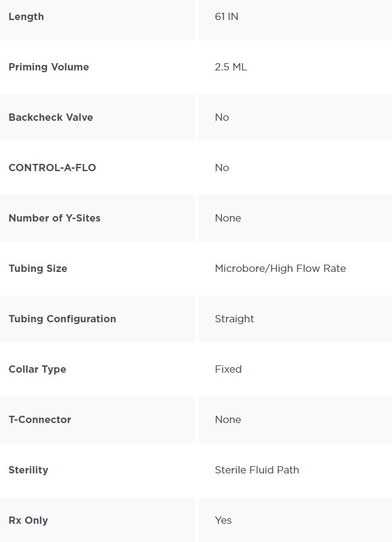Image resolution: width=392 pixels, height=542 pixels.
Task: Click the Tubing Configuration label
Action: click(63, 319)
